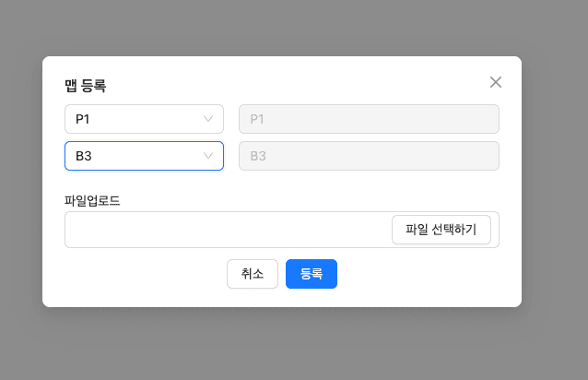This screenshot has height=380, width=588.
Task: Click the empty file upload path field
Action: coord(226,230)
